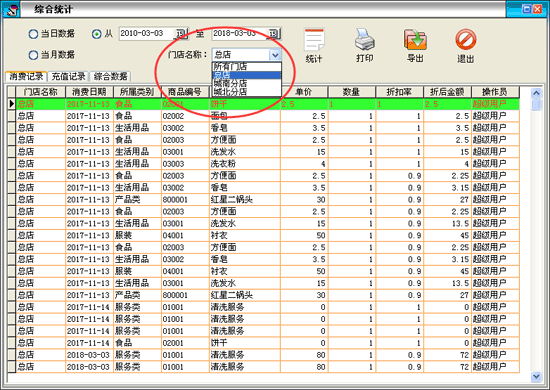550x390 pixels.
Task: Click the application icon in title bar
Action: 11,9
